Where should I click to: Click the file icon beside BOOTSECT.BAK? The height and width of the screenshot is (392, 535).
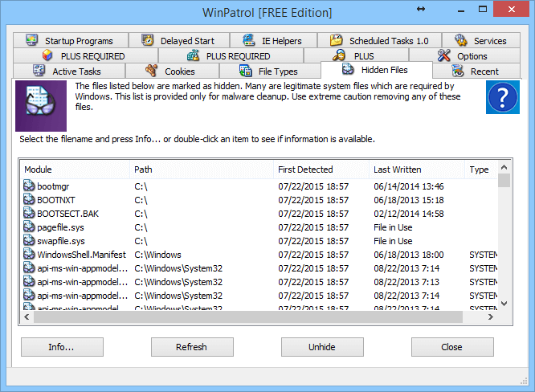point(29,213)
